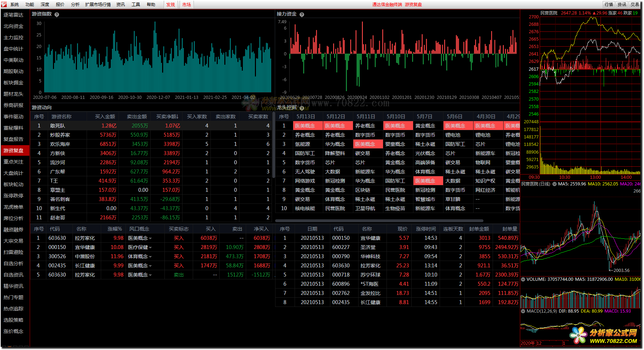The image size is (644, 350).
Task: Open the 报价 menu
Action: click(60, 5)
